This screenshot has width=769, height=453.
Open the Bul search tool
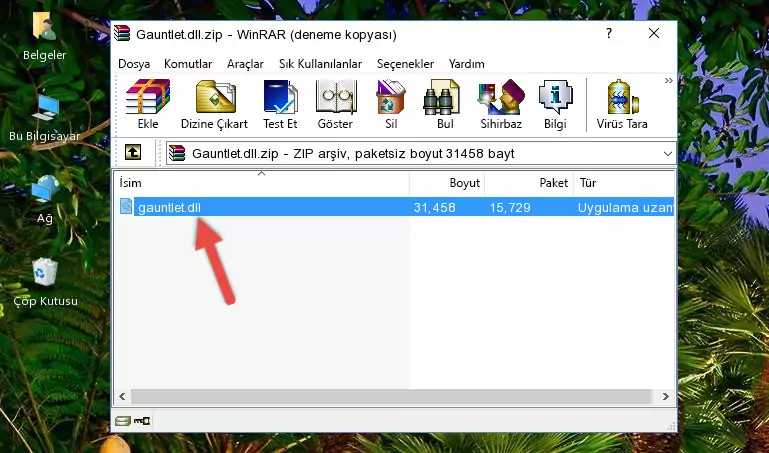(445, 104)
